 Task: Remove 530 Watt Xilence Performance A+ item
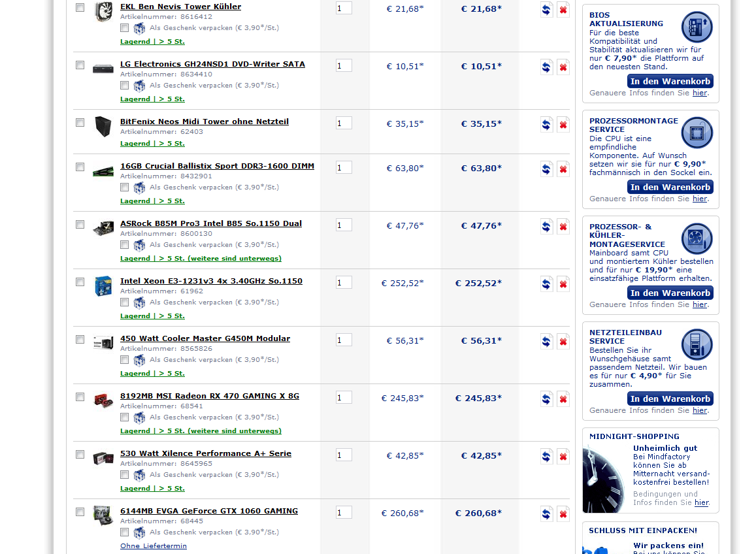click(563, 457)
